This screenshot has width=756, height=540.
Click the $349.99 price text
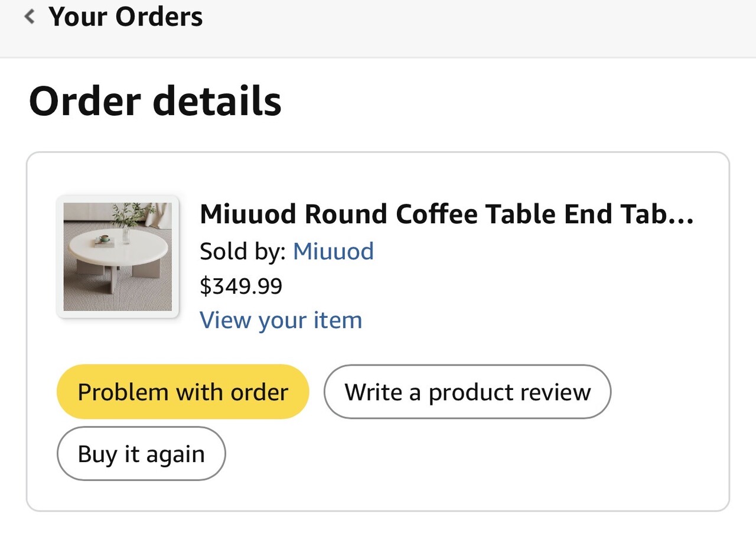click(x=241, y=286)
